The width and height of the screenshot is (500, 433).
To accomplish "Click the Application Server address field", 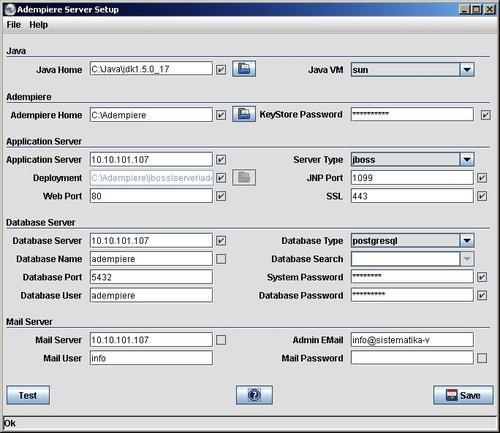I will pyautogui.click(x=151, y=159).
